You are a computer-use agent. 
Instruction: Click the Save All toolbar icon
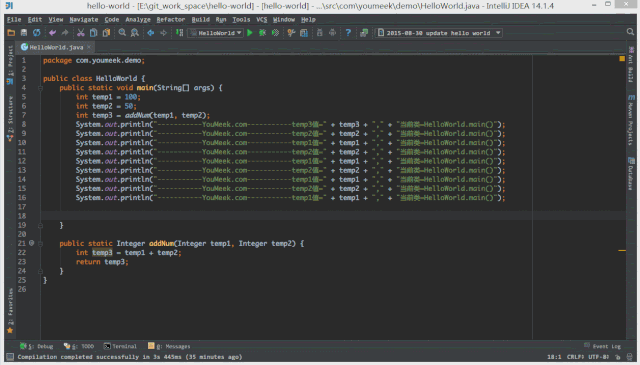tap(24, 33)
